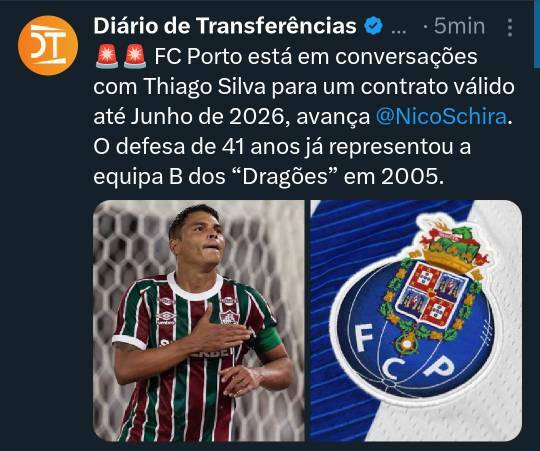Open the Thiago Silva photo
Image resolution: width=540 pixels, height=451 pixels.
(199, 321)
